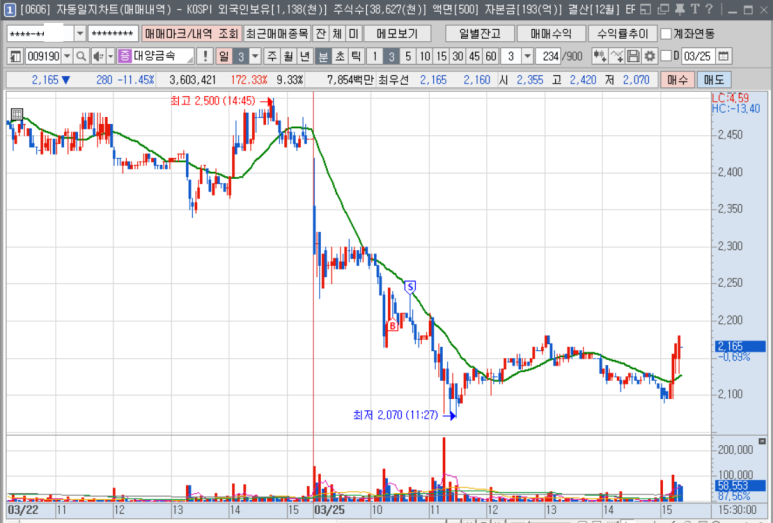Click the small box icon on volume panel corner

[762, 441]
